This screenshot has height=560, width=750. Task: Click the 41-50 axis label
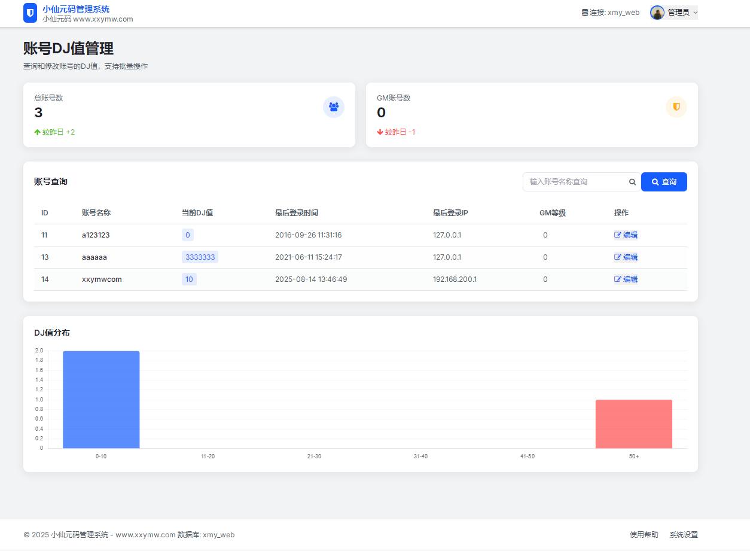pos(527,456)
